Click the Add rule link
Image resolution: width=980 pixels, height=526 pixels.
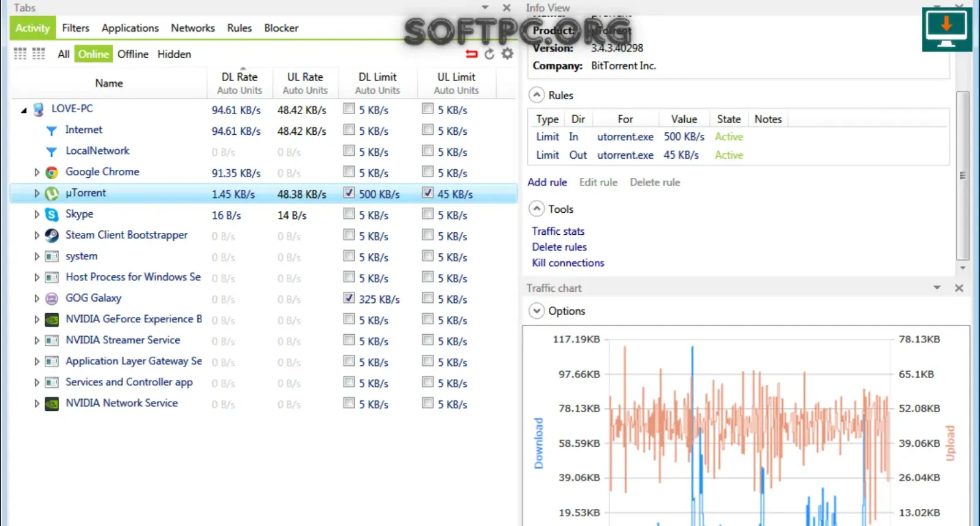pos(548,182)
